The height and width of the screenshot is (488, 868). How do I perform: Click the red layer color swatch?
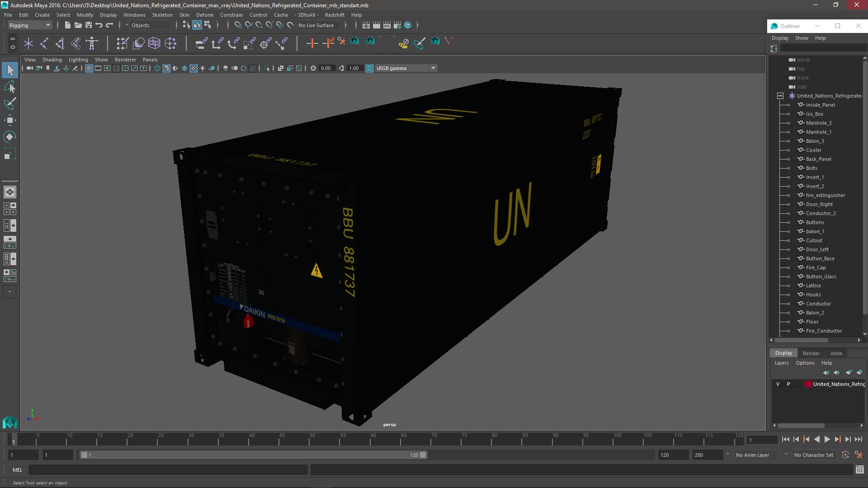point(808,384)
